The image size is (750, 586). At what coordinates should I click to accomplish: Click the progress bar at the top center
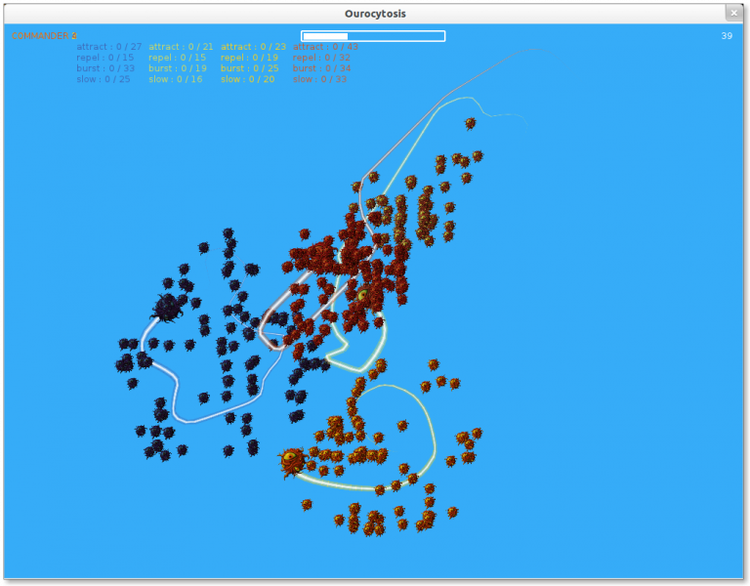(373, 36)
